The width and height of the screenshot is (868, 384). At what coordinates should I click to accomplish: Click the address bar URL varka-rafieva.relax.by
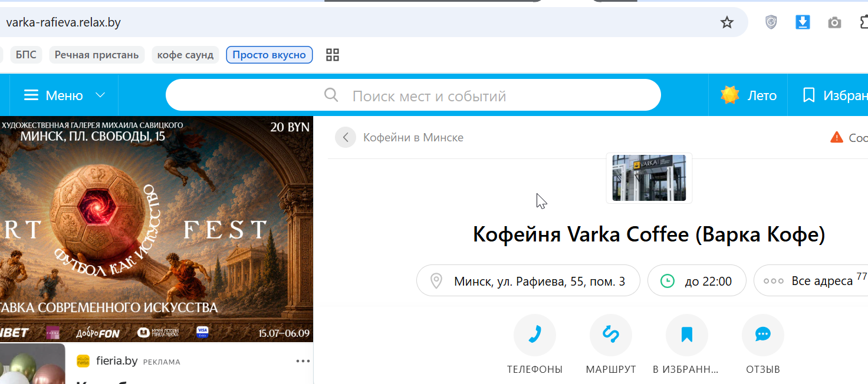click(x=63, y=23)
